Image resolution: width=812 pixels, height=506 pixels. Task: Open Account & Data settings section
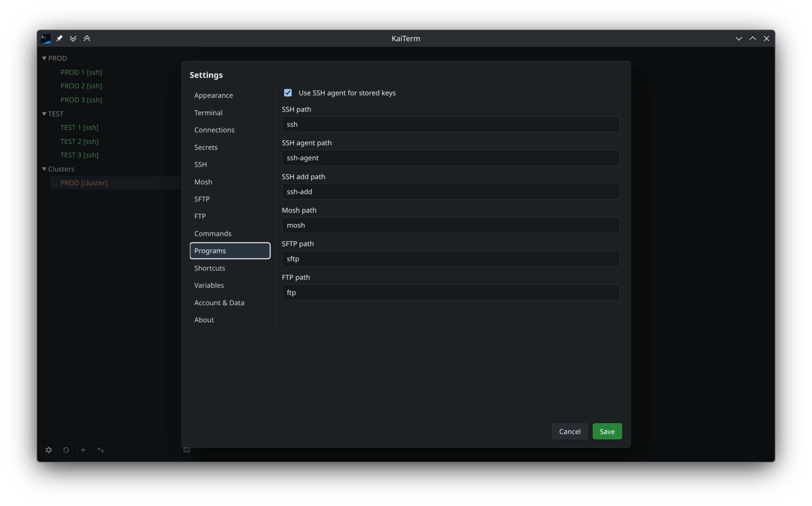(230, 303)
